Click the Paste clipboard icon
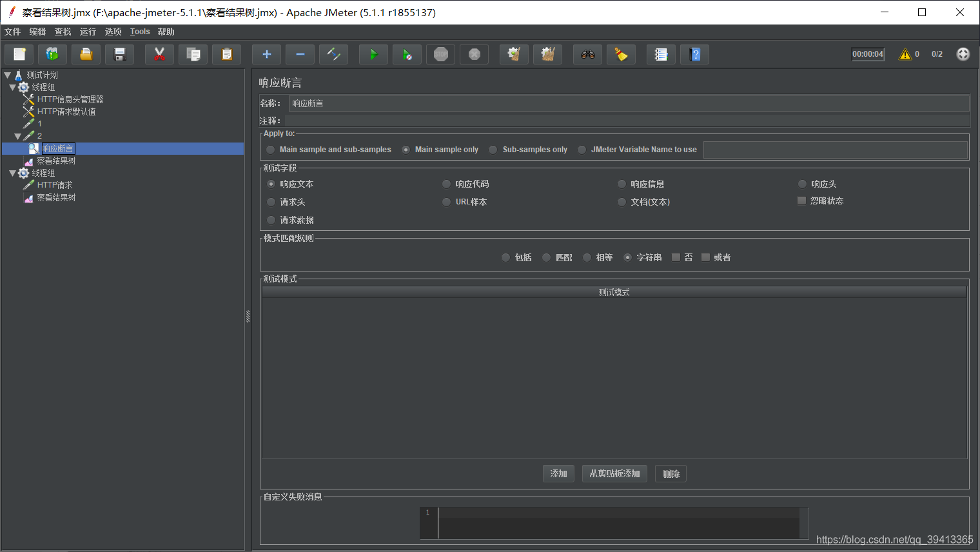 (226, 55)
